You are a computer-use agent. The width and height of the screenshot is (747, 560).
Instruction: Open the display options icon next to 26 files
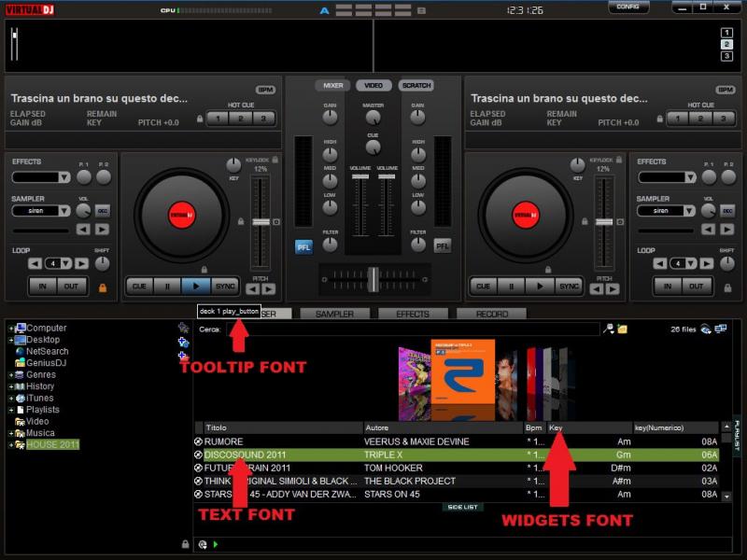pyautogui.click(x=706, y=329)
